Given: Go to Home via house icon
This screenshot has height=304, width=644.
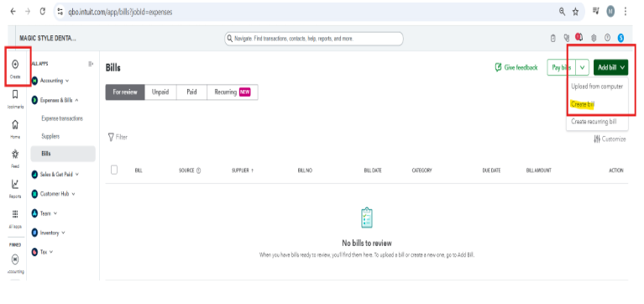Looking at the screenshot, I should click(x=15, y=124).
